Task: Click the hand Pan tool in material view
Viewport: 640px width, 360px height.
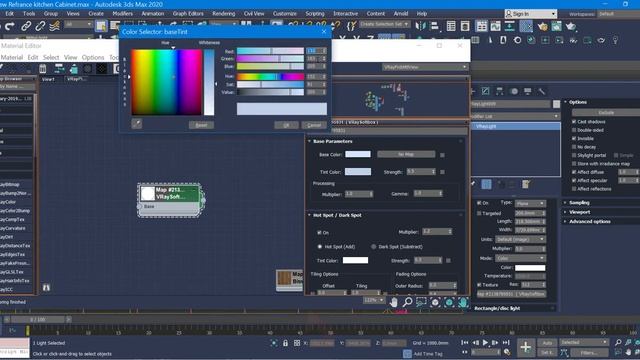Action: point(393,302)
